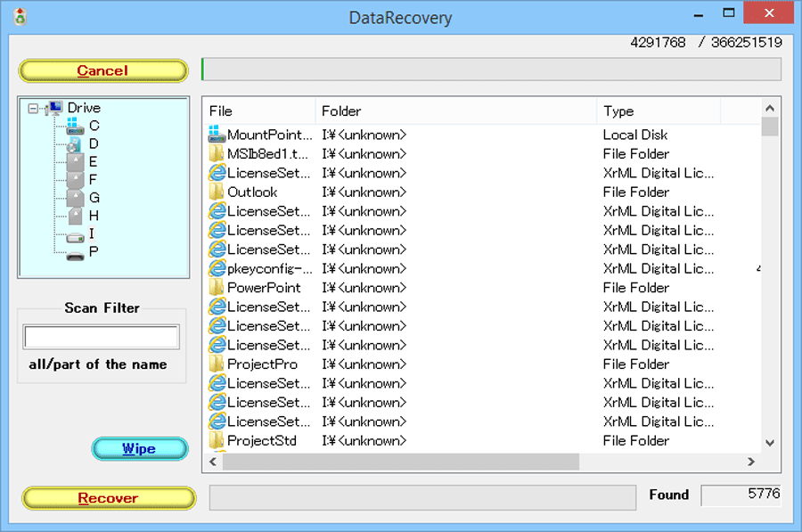Click 'File Folder' type in Outlook row
This screenshot has width=802, height=532.
(x=635, y=192)
